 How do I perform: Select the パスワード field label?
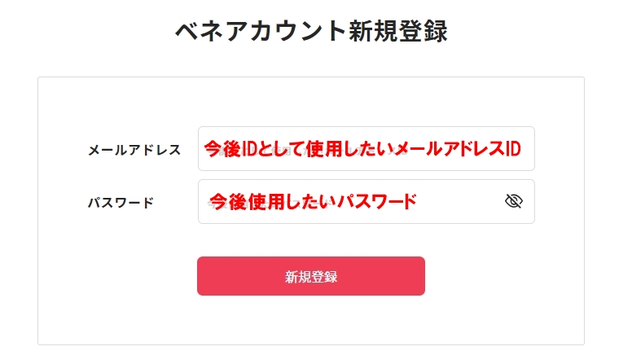click(121, 202)
